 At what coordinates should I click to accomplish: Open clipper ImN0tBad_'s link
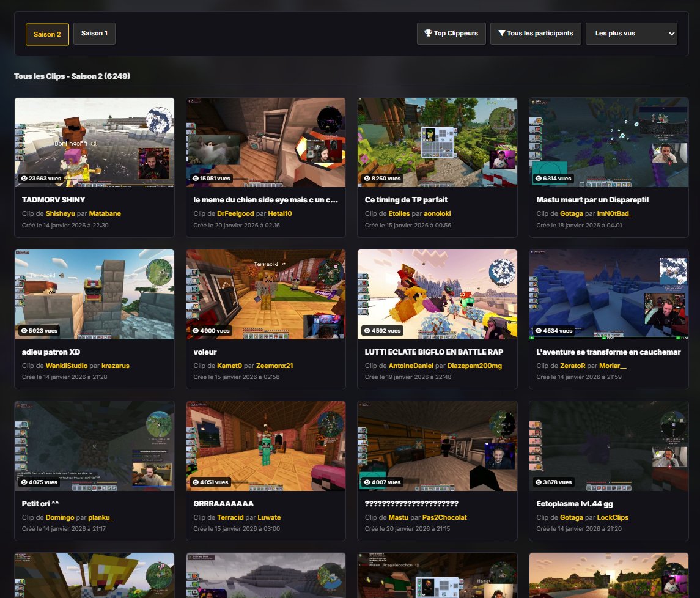tap(615, 213)
